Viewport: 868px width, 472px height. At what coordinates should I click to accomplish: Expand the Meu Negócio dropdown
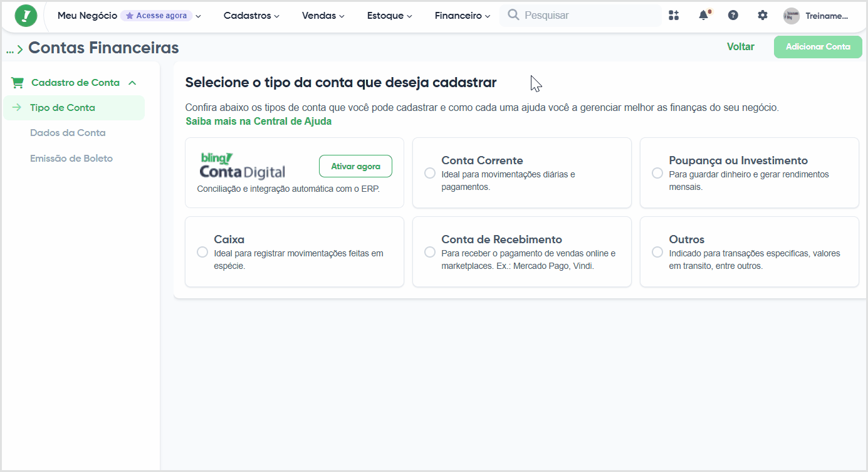(198, 16)
